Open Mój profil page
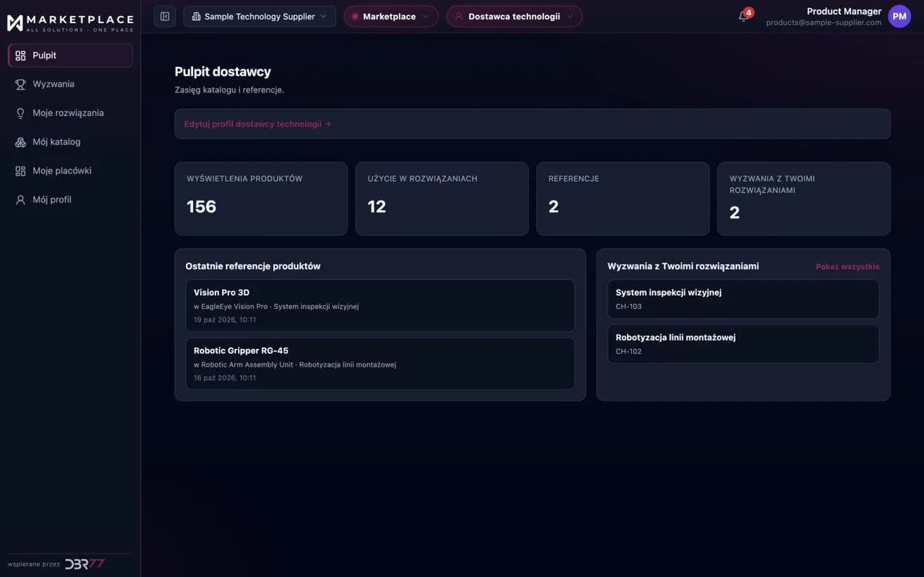 (70, 199)
